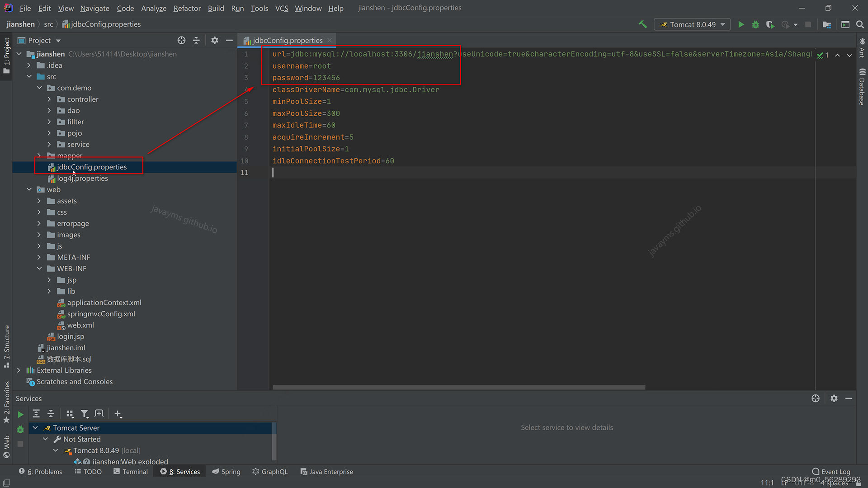The height and width of the screenshot is (488, 868).
Task: Select the jdbcConfig.properties tab
Action: tap(286, 40)
